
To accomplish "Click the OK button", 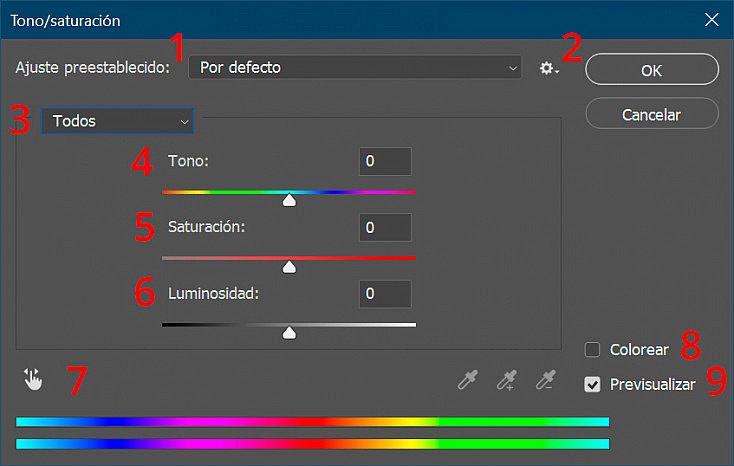I will [652, 69].
